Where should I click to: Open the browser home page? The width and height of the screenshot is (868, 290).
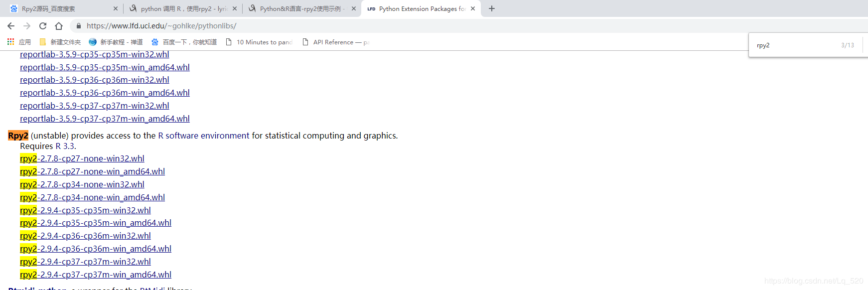pos(59,26)
